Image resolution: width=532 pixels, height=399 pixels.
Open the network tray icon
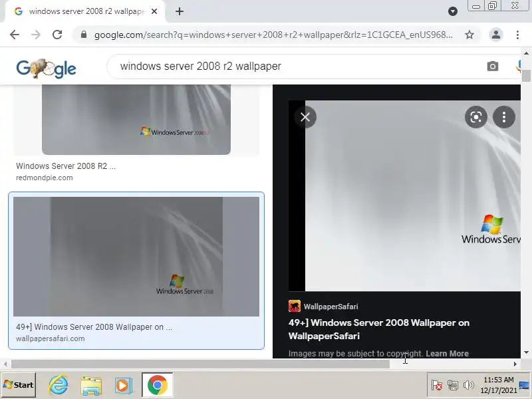pyautogui.click(x=452, y=385)
